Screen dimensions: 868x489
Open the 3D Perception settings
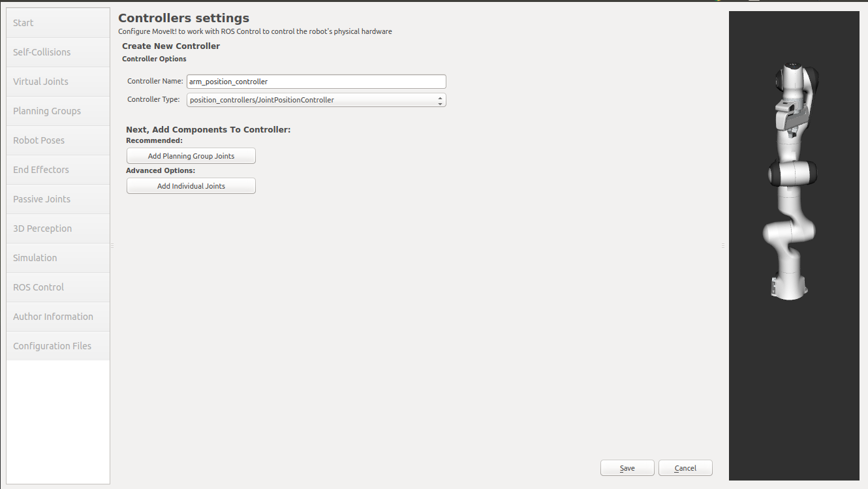57,228
